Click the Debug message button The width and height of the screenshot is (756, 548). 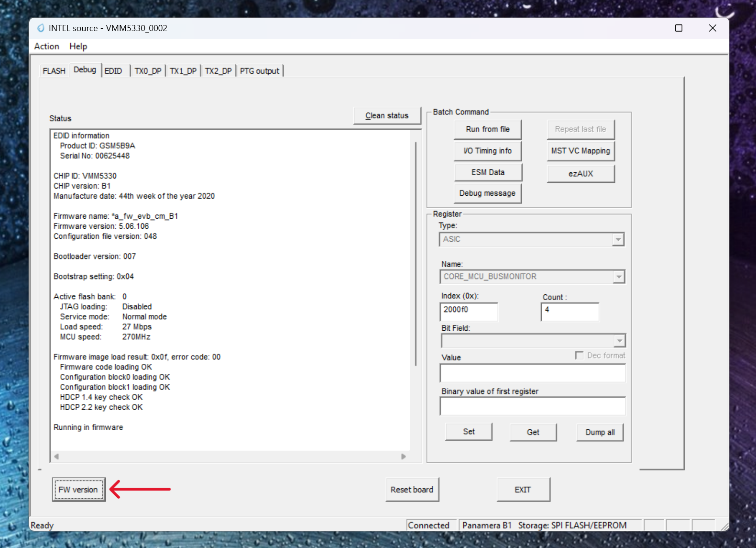pyautogui.click(x=488, y=193)
